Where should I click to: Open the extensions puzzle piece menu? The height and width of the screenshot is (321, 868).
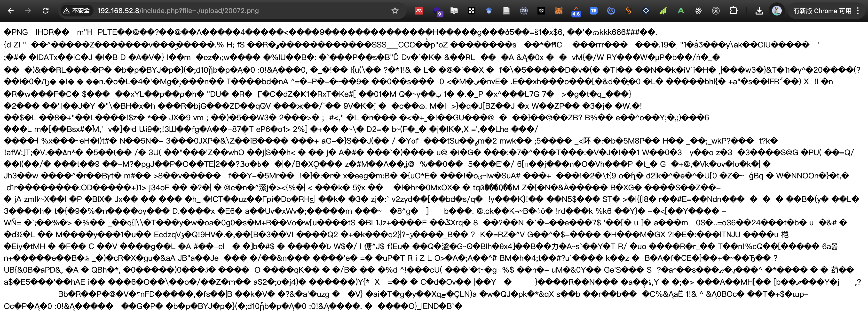click(733, 11)
